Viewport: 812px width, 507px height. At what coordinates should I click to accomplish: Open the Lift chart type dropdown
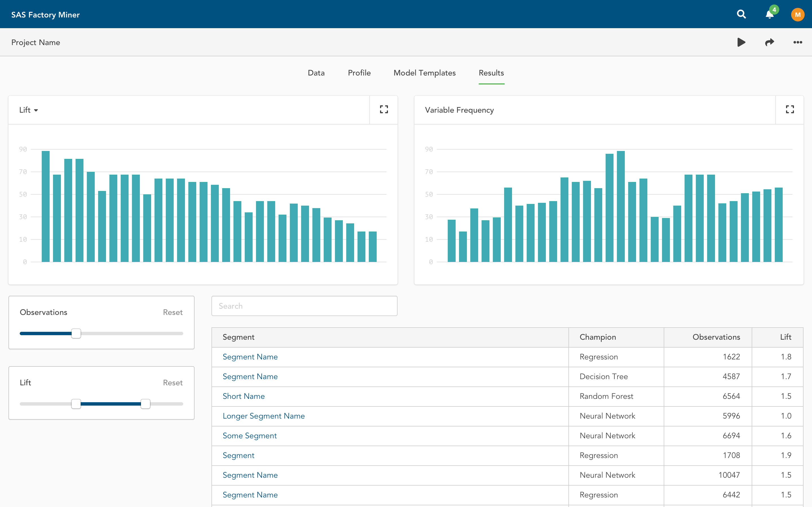click(28, 110)
